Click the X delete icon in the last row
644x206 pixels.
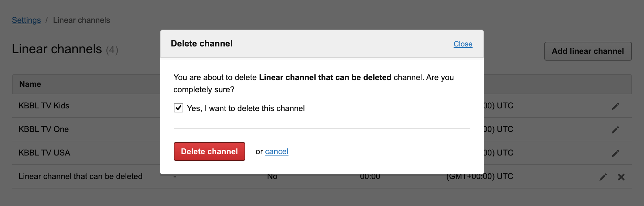621,177
